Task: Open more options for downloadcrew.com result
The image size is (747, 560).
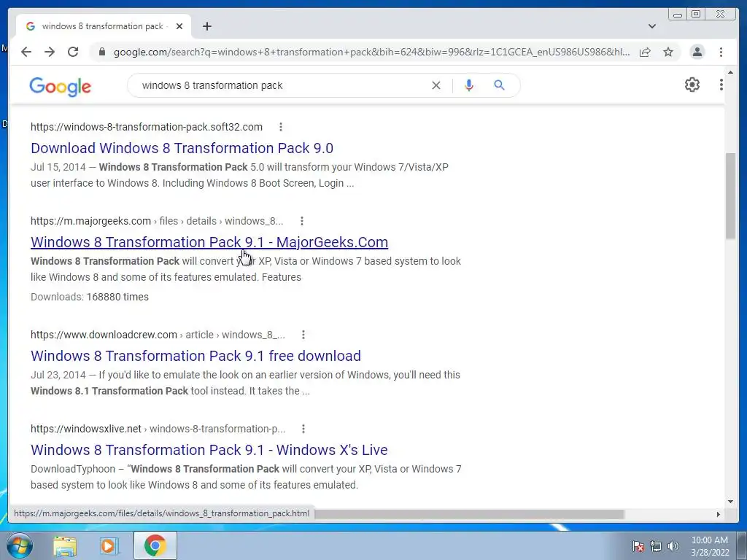Action: point(303,335)
